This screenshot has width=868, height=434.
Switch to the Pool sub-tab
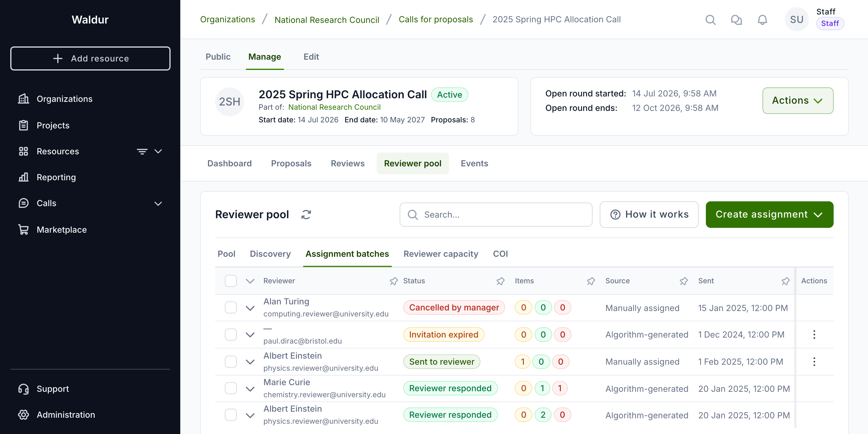226,254
